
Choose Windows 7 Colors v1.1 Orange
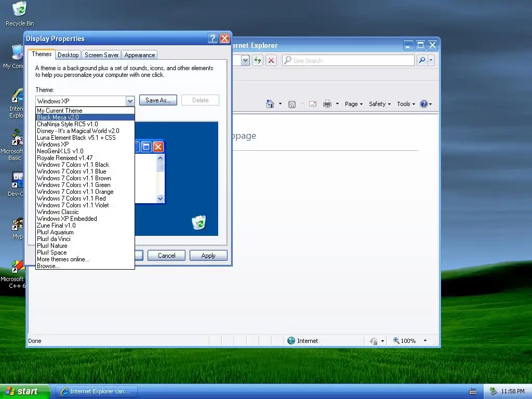tap(85, 192)
